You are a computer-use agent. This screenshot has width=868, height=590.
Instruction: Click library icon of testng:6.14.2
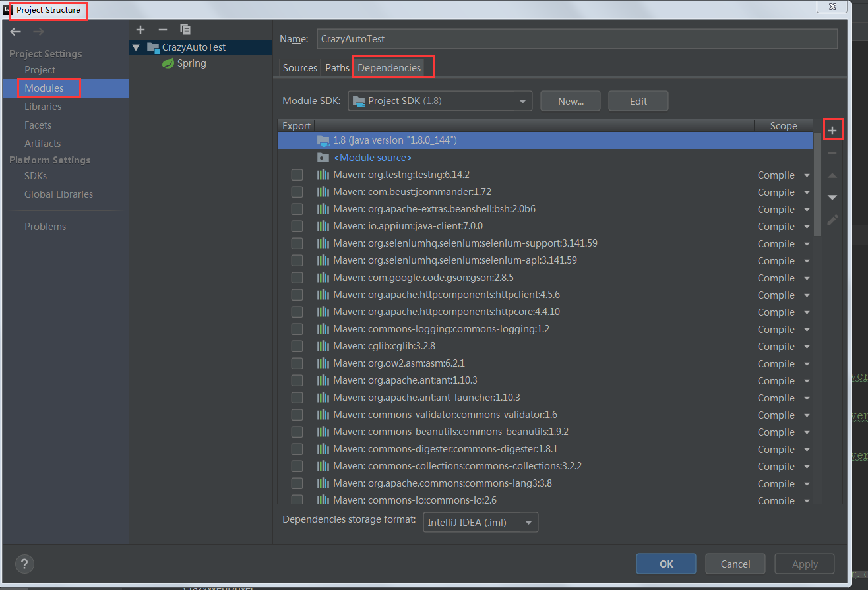(323, 175)
